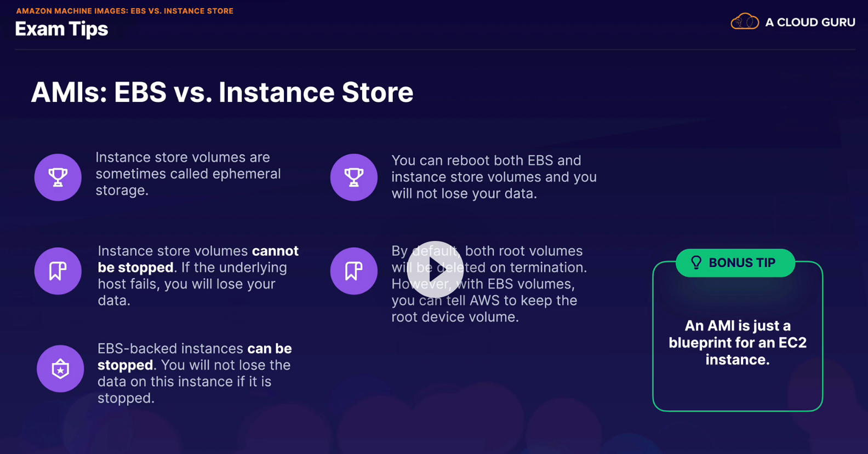
Task: Click the 'A CLOUD GURU' brand text
Action: (810, 22)
